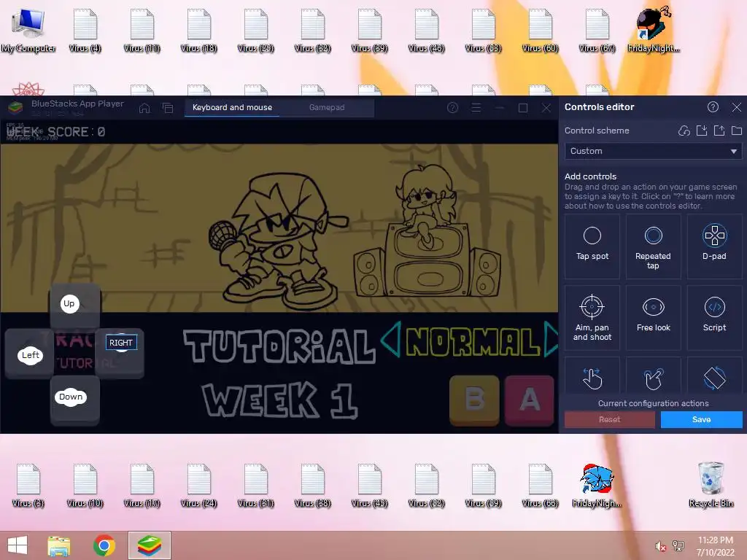Image resolution: width=747 pixels, height=560 pixels.
Task: Open Controls editor help icon
Action: (713, 107)
